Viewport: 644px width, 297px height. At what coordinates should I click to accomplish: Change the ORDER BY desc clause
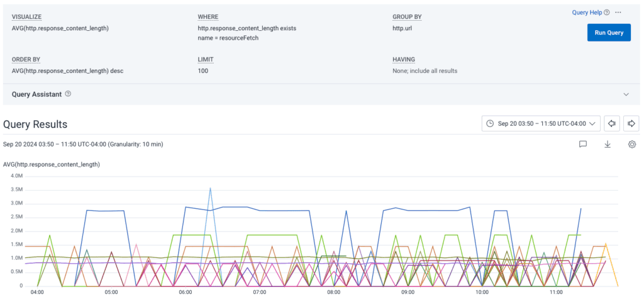tap(67, 70)
